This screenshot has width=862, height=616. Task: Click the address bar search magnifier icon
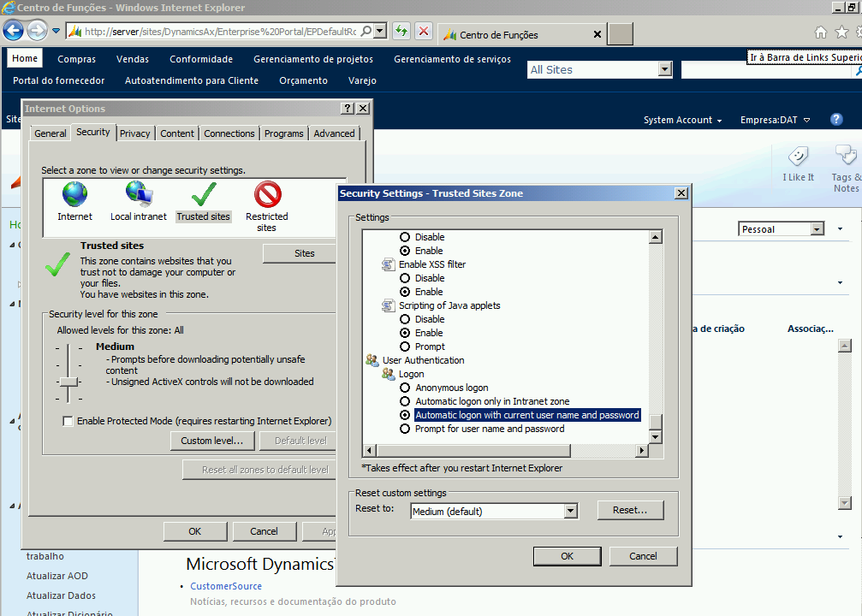point(366,32)
